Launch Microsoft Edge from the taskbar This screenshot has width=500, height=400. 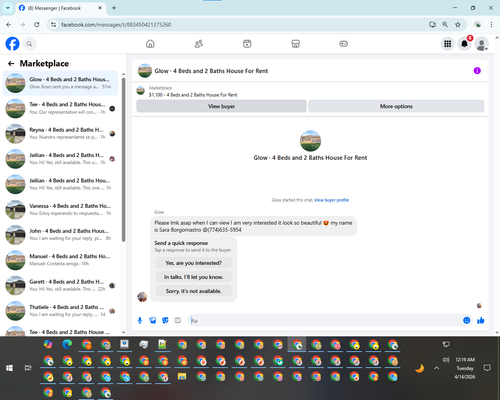67,344
